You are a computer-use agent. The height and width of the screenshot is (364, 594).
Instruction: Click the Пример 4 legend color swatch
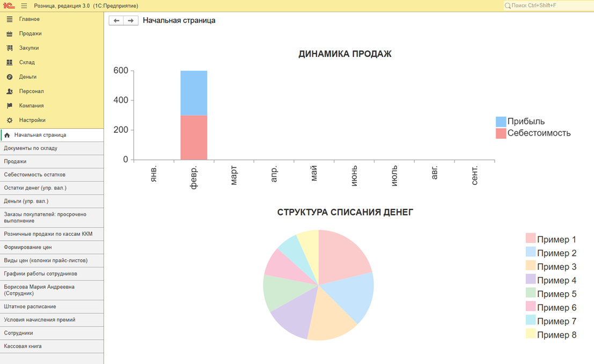point(530,280)
